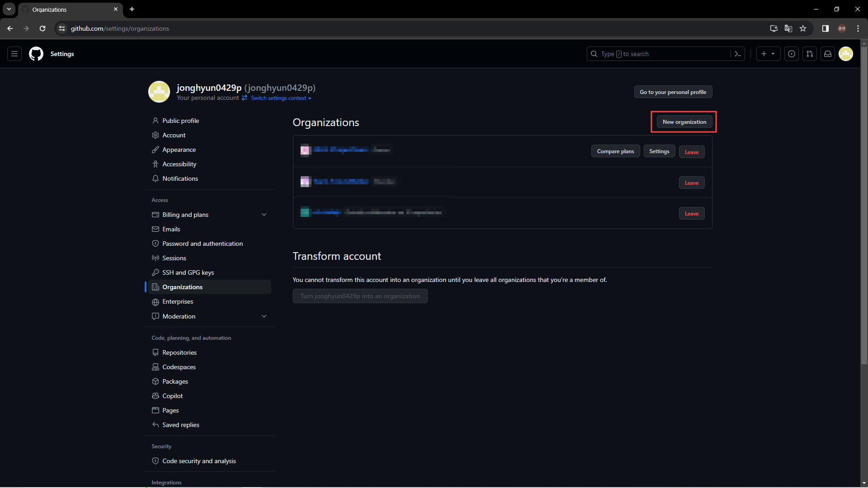This screenshot has height=488, width=868.
Task: Click Compare plans for first organization
Action: (x=615, y=151)
